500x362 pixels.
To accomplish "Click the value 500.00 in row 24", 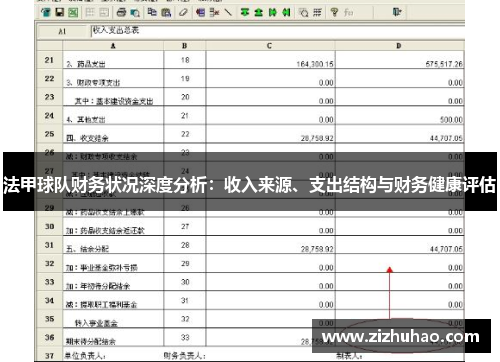I will (x=451, y=120).
